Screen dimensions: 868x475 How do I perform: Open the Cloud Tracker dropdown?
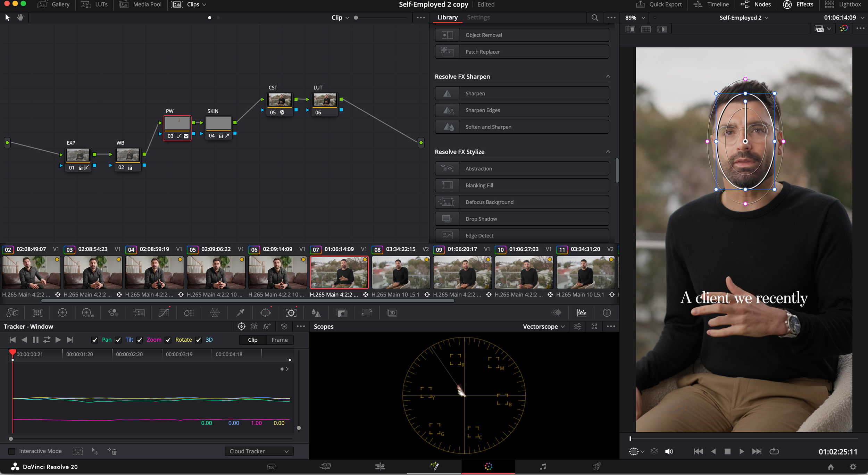coord(259,451)
